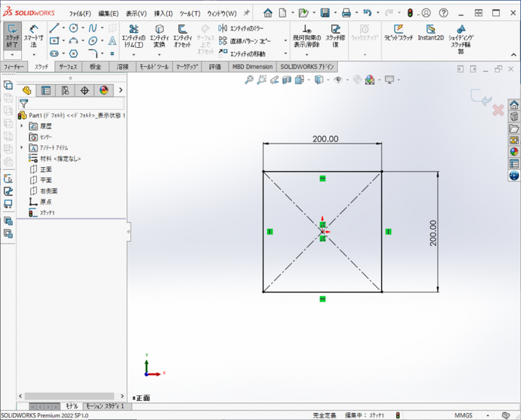Click MMGS unit system in status bar
Image resolution: width=521 pixels, height=420 pixels.
click(x=463, y=415)
